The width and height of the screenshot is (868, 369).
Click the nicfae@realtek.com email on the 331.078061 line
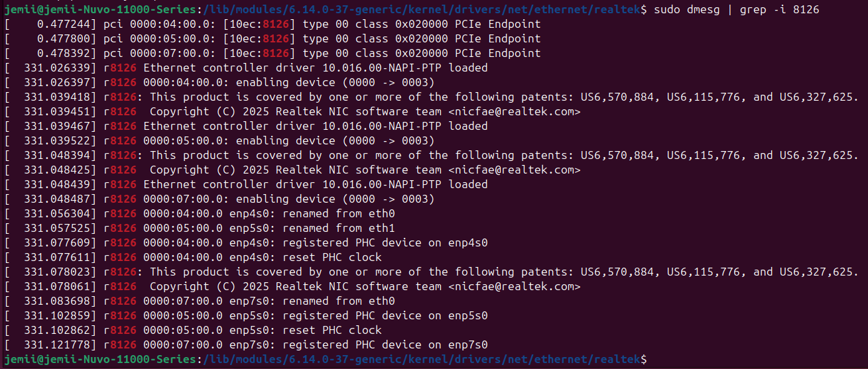[514, 286]
